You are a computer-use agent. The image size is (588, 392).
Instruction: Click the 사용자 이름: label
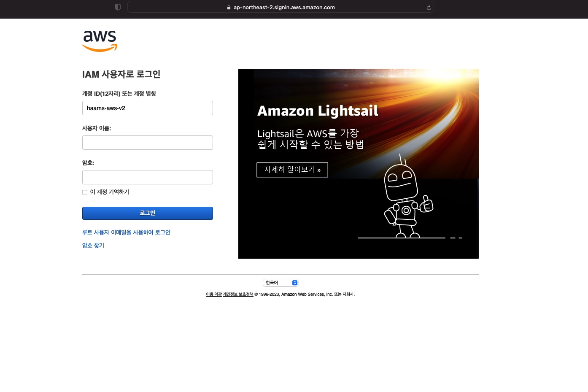[97, 128]
